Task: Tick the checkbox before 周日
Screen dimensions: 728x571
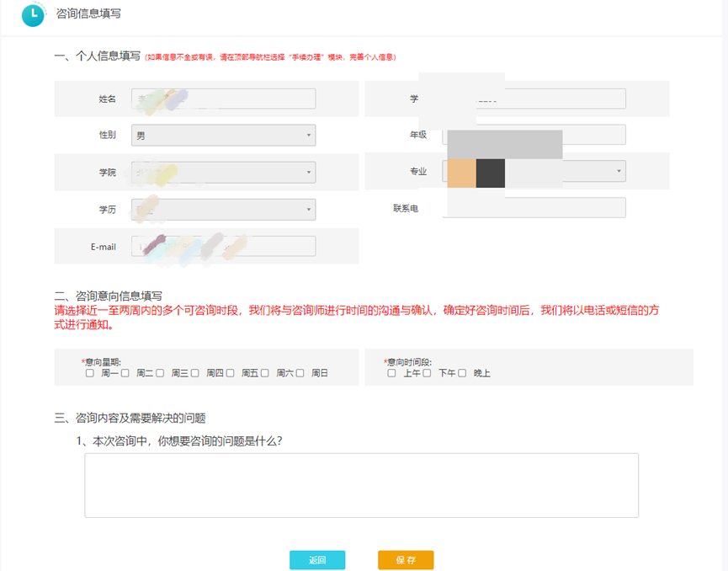Action: click(x=300, y=373)
